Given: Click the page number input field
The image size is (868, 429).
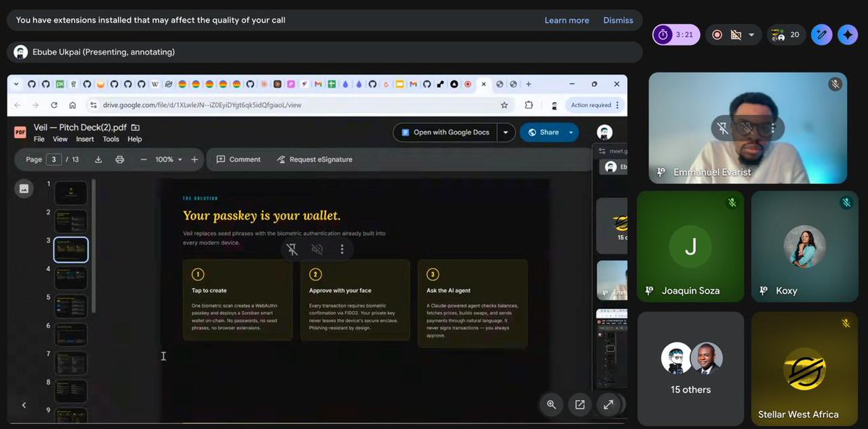Looking at the screenshot, I should coord(53,159).
